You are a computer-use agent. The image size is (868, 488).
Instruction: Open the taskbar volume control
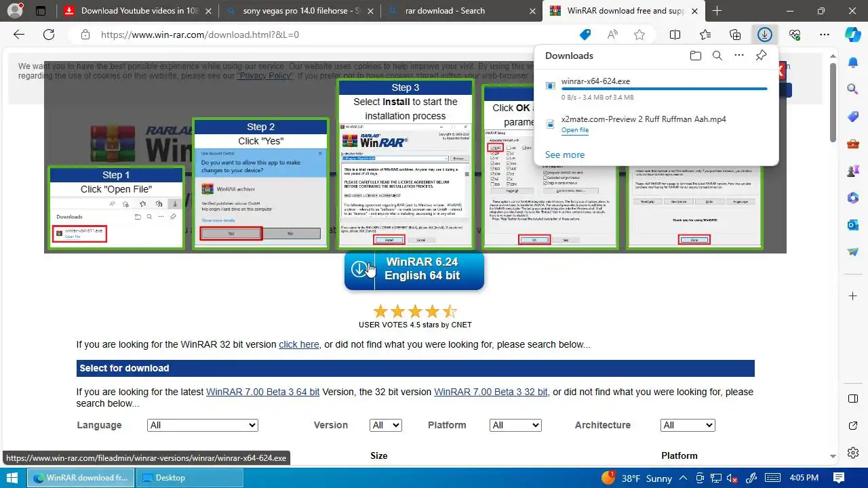point(733,478)
